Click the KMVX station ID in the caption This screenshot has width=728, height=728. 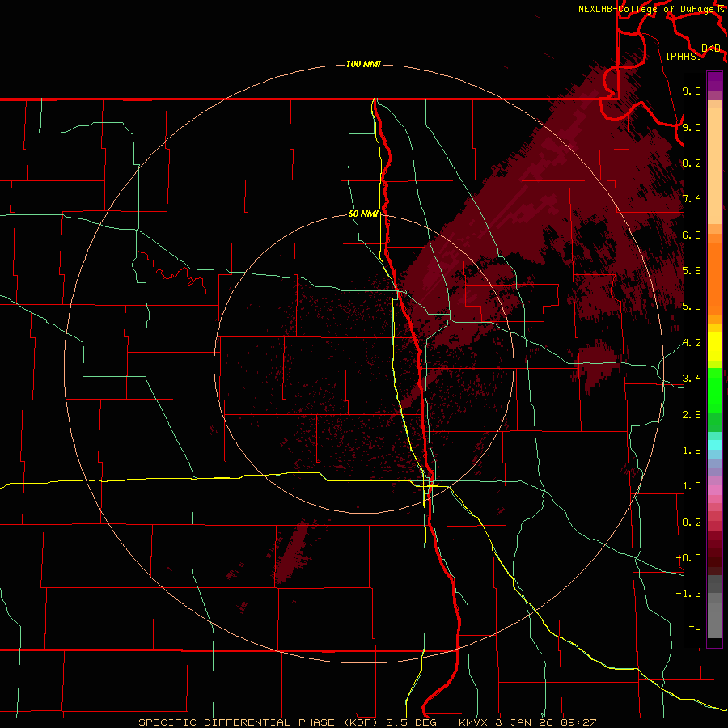tap(475, 722)
